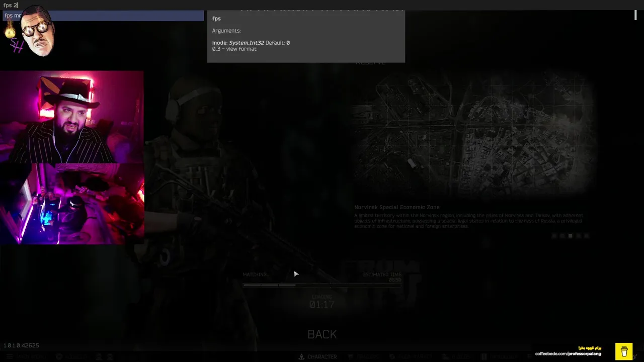Click the 'mode: System.Int32 Default: 0' line
The width and height of the screenshot is (644, 362).
pos(251,43)
